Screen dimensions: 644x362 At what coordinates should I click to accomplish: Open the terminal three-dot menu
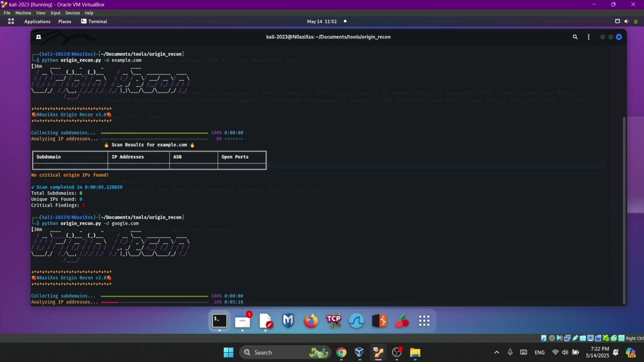point(589,37)
